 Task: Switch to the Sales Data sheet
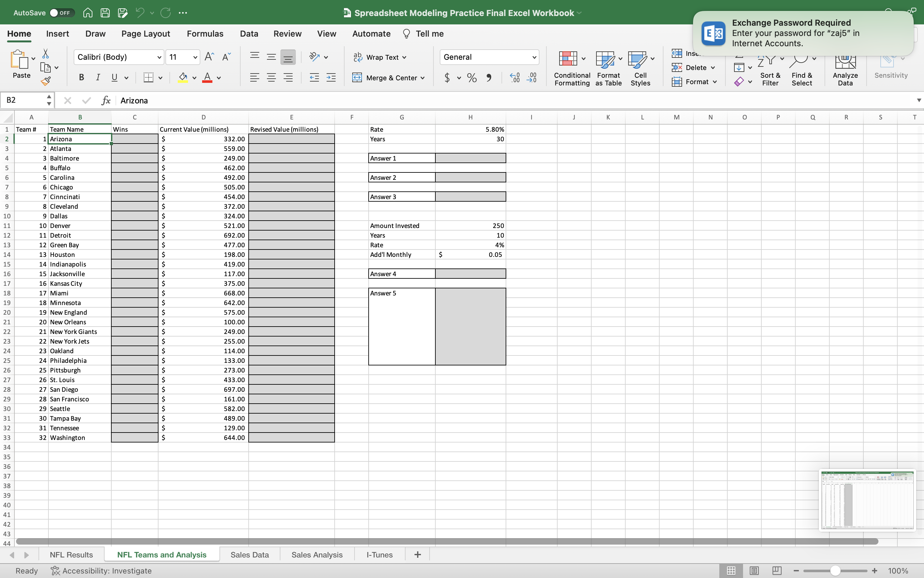pyautogui.click(x=249, y=554)
